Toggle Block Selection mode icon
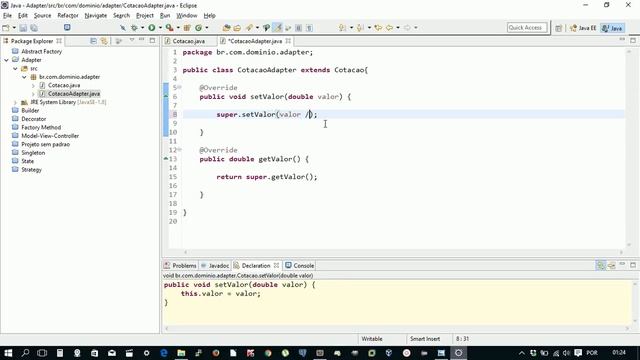Image resolution: width=640 pixels, height=360 pixels. pyautogui.click(x=299, y=28)
